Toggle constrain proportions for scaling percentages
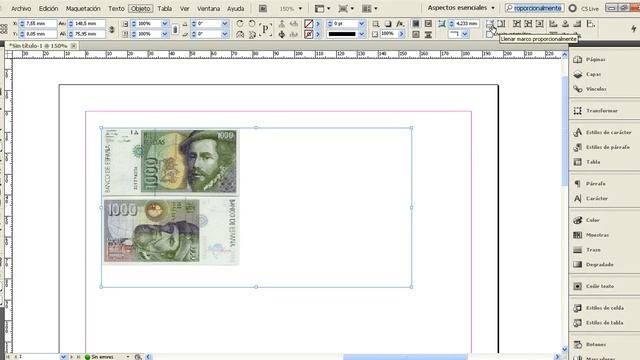 pos(175,29)
